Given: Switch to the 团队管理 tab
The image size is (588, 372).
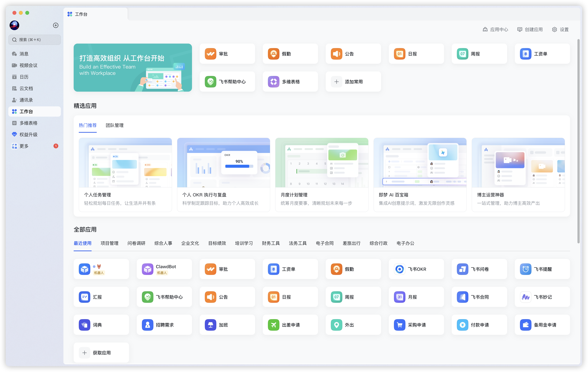Looking at the screenshot, I should [x=114, y=125].
